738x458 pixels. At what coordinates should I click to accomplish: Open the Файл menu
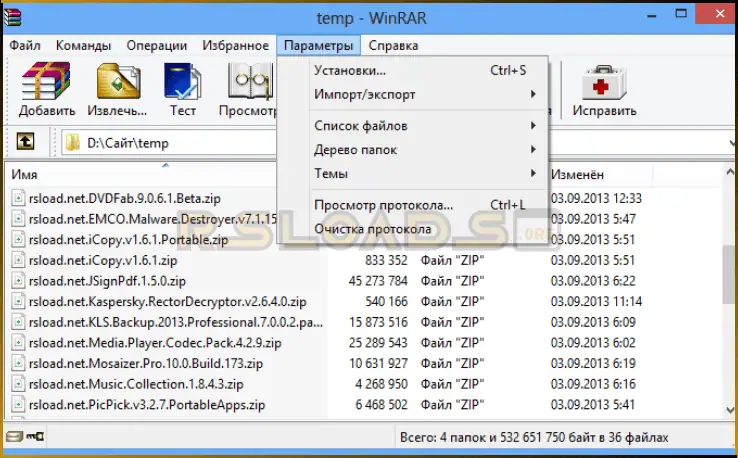click(25, 45)
